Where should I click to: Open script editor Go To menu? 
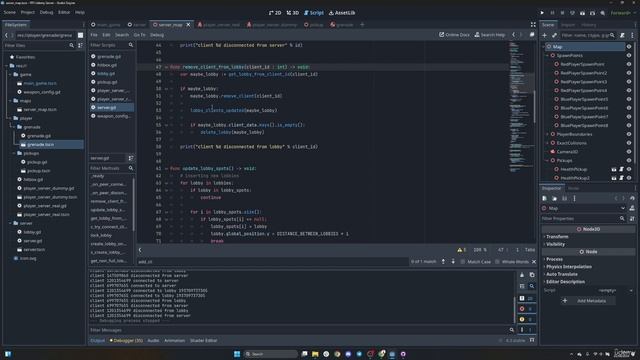tap(139, 35)
